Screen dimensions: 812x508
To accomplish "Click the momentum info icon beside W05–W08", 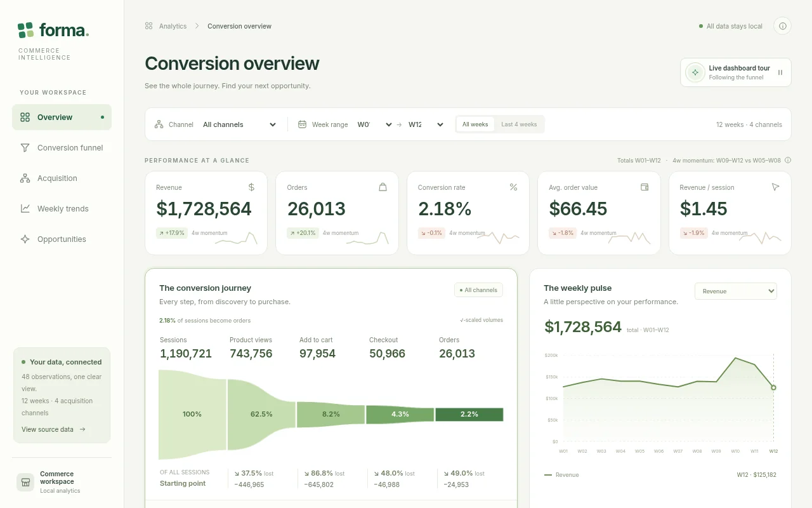I will tap(788, 160).
